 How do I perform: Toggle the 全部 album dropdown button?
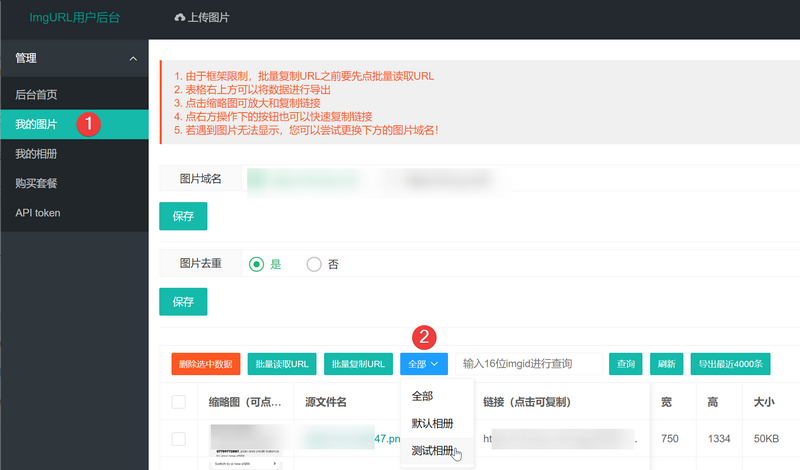(423, 364)
